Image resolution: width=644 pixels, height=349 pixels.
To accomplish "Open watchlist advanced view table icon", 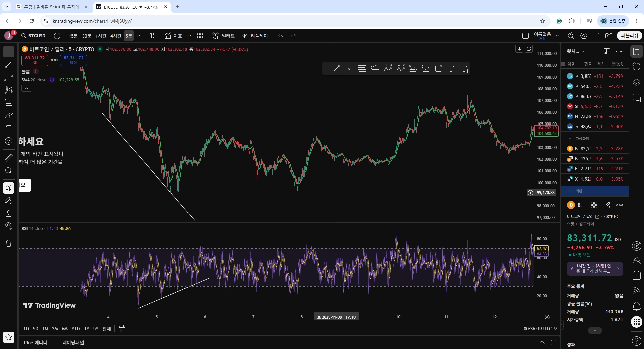I will point(607,51).
